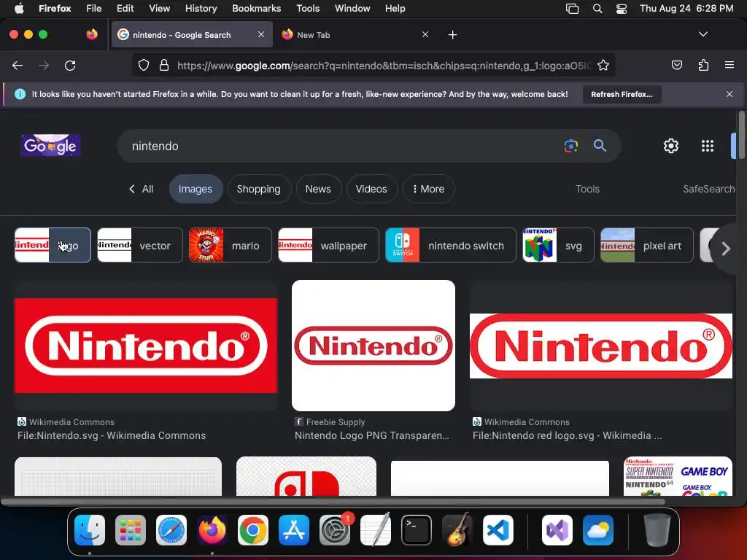
Task: Open Terminal from the Dock
Action: tap(417, 530)
